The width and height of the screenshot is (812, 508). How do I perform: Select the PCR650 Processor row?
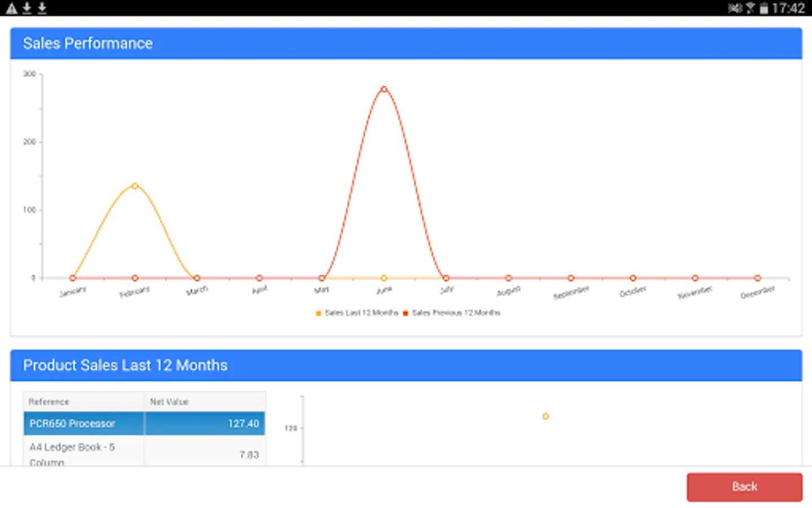tap(83, 423)
